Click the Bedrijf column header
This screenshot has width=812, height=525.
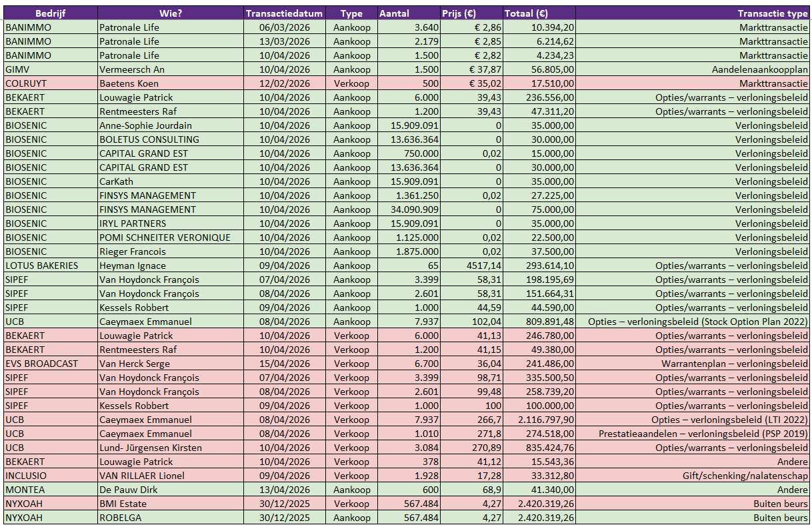click(x=50, y=13)
